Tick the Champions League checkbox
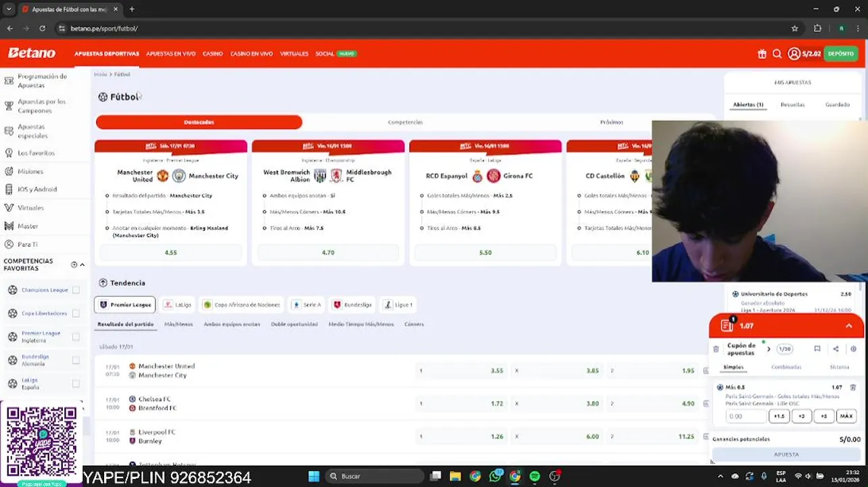This screenshot has width=868, height=487. 76,290
